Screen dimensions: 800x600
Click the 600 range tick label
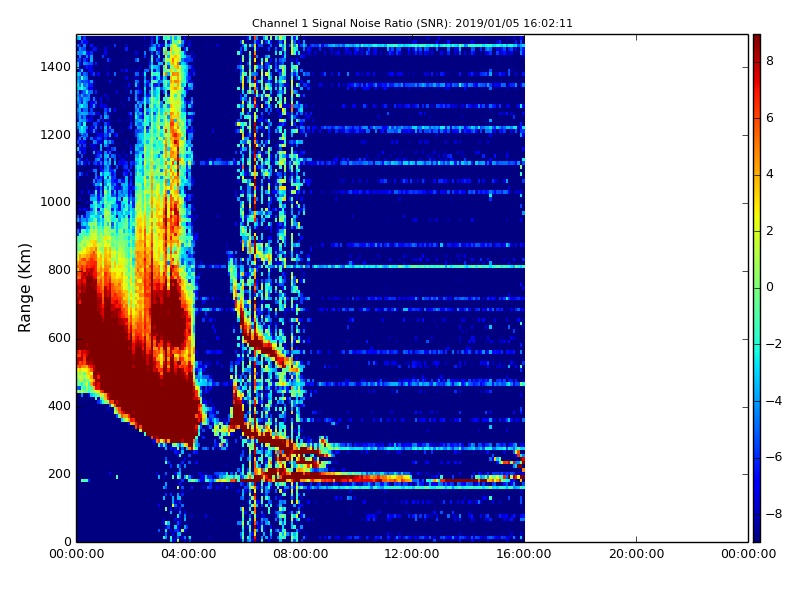click(x=59, y=338)
